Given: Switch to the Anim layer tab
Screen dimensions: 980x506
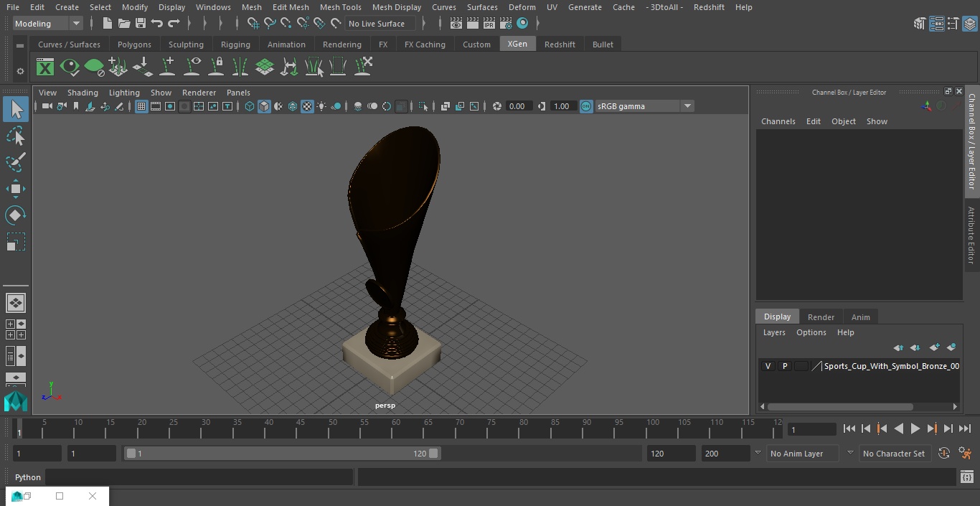Looking at the screenshot, I should point(860,317).
